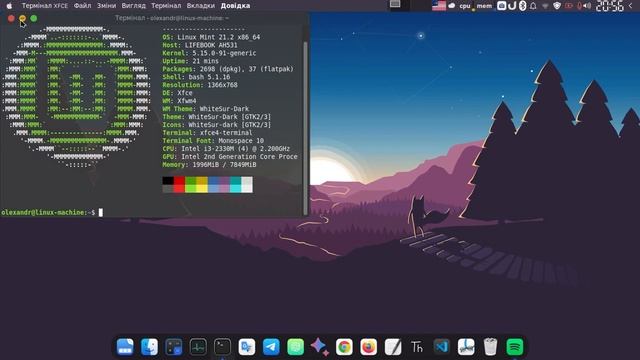Viewport: 640px width, 360px height.
Task: Open Google Chrome from the dock
Action: 344,347
